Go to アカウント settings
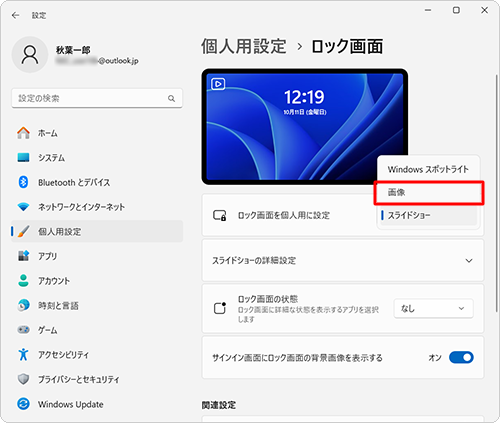 coord(97,281)
